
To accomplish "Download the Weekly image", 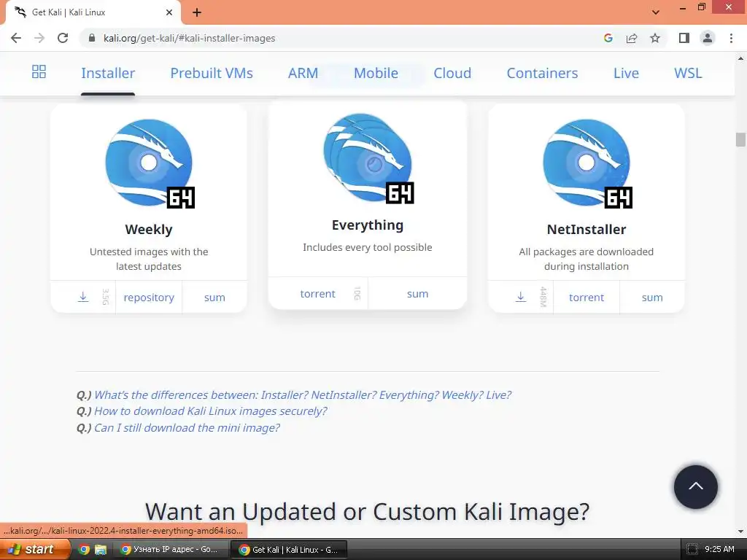I will click(x=83, y=297).
